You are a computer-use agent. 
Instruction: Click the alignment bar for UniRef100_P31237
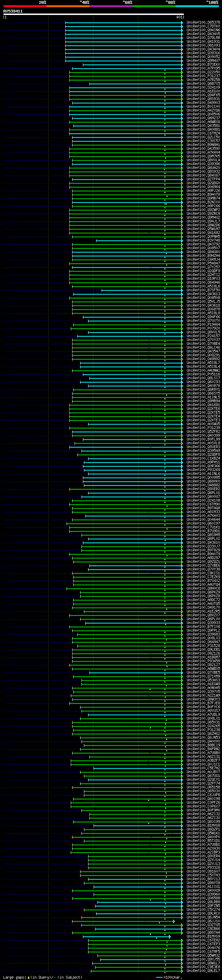point(126,76)
